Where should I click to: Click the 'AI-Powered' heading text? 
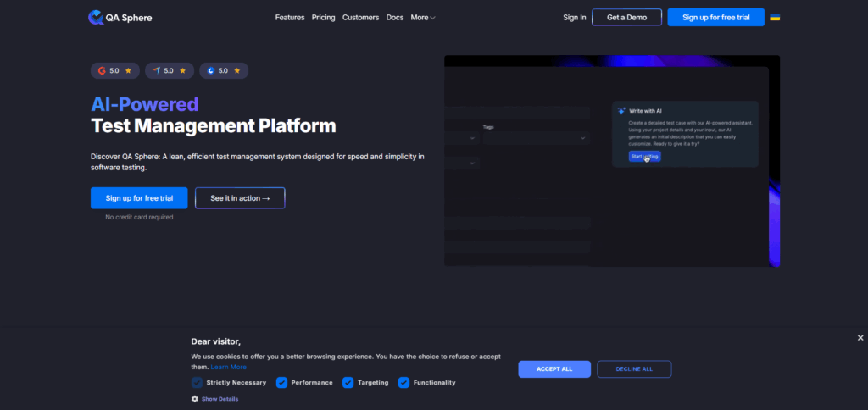click(x=144, y=104)
